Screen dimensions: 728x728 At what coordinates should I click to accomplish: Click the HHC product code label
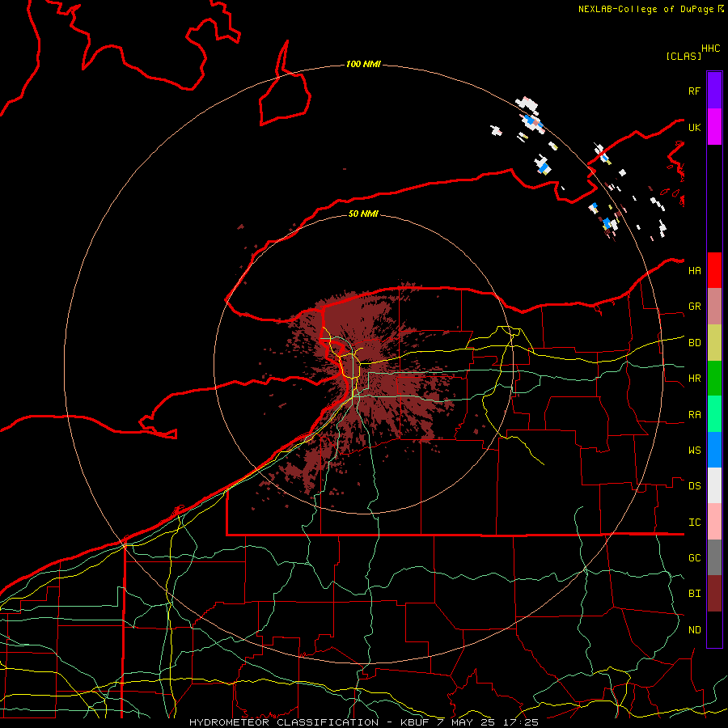[x=711, y=49]
